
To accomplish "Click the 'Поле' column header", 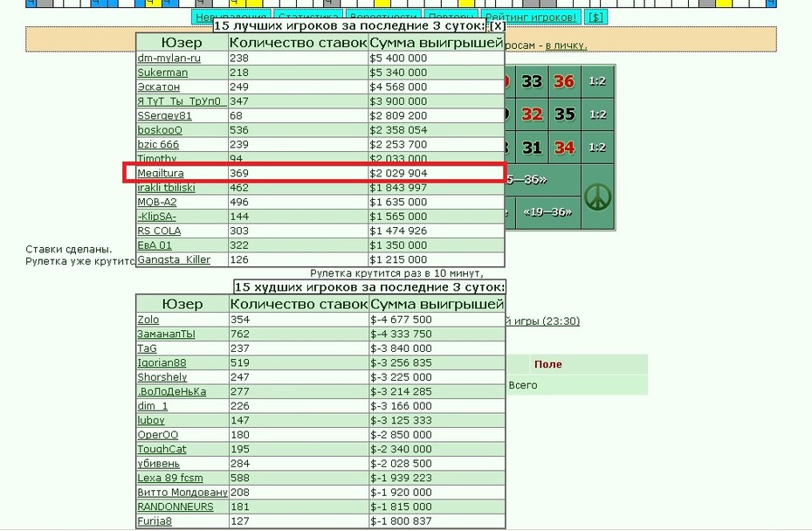I will 548,364.
